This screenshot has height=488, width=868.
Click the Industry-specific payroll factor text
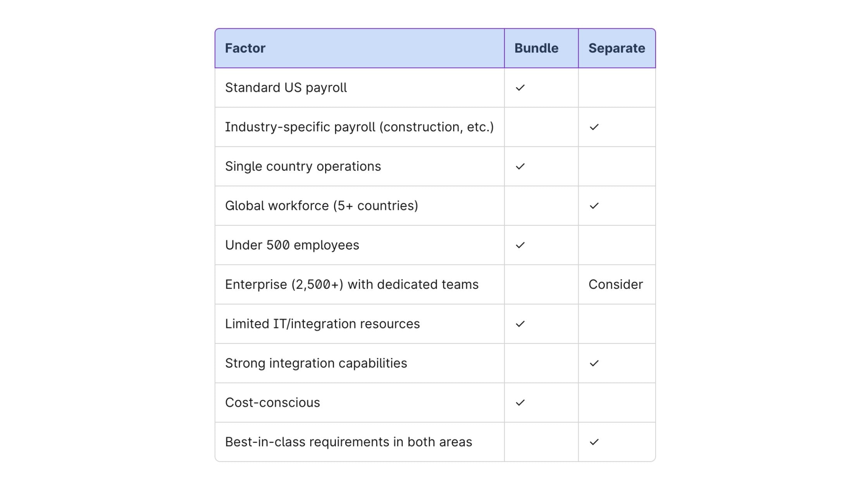click(359, 127)
